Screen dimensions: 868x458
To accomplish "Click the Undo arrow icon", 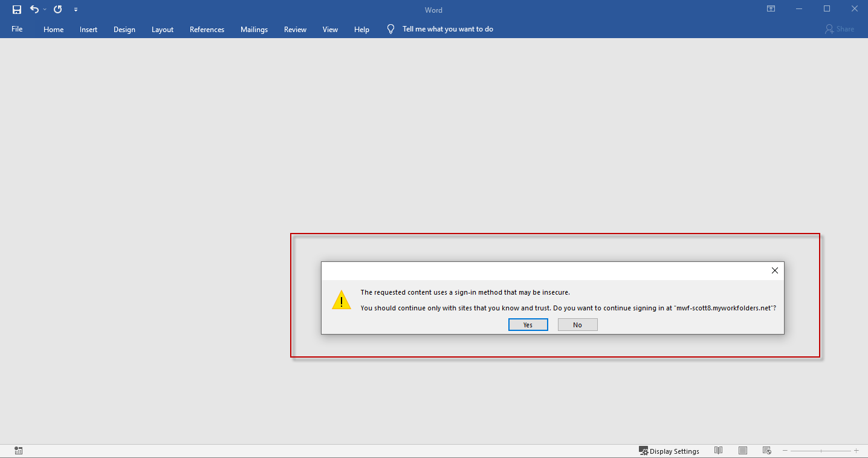I will (34, 10).
